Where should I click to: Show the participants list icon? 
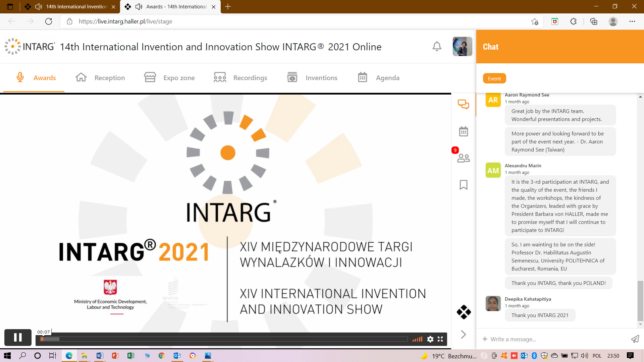click(x=464, y=158)
